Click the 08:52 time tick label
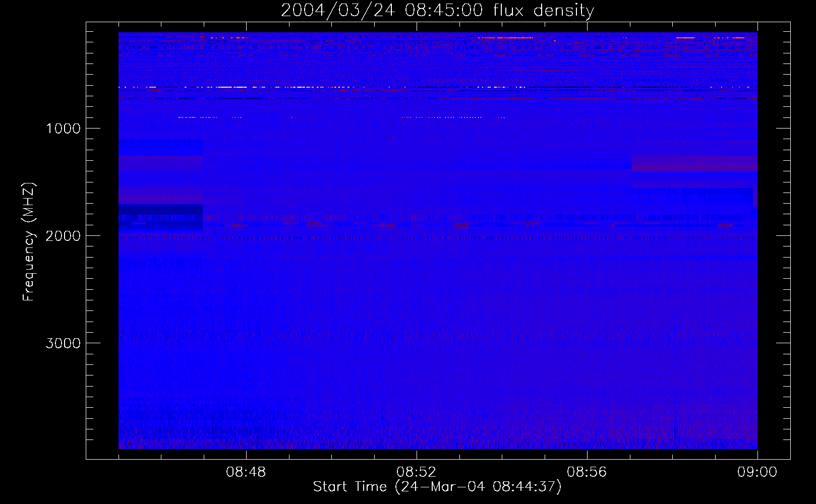 (417, 472)
